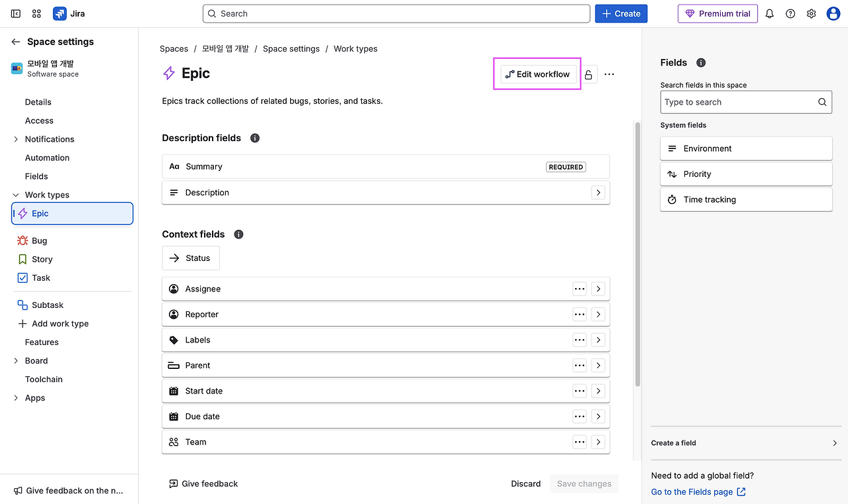Viewport: 848px width, 504px height.
Task: Click the Search fields in this space box
Action: point(739,102)
